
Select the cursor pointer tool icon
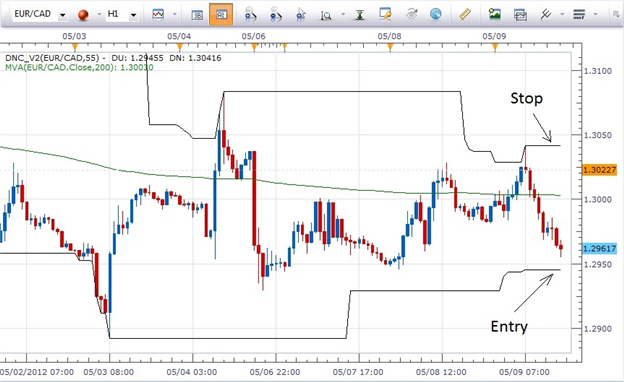pyautogui.click(x=301, y=14)
